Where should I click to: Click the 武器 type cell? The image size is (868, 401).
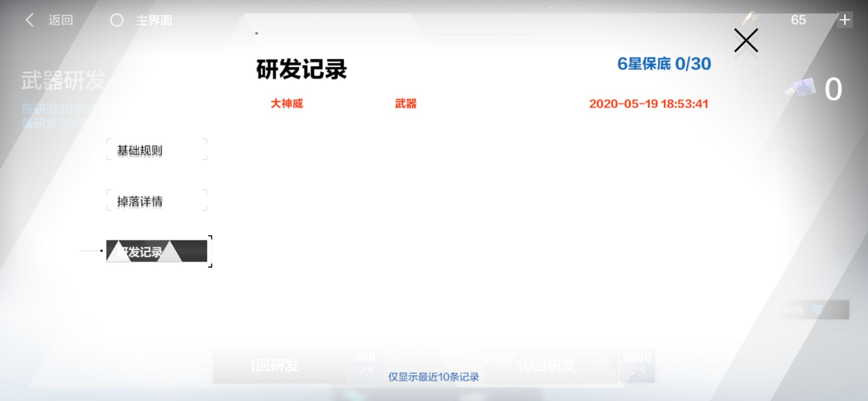[405, 104]
